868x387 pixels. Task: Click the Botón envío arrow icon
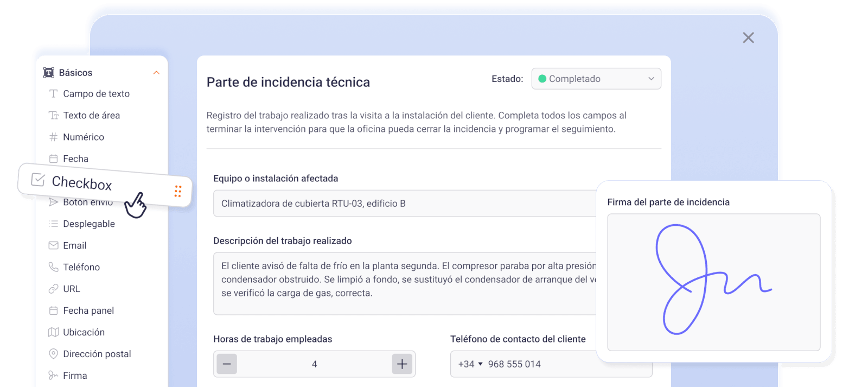pos(53,202)
